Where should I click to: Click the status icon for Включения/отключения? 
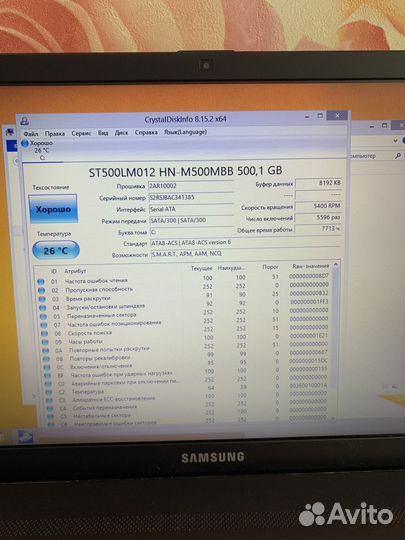pyautogui.click(x=48, y=367)
